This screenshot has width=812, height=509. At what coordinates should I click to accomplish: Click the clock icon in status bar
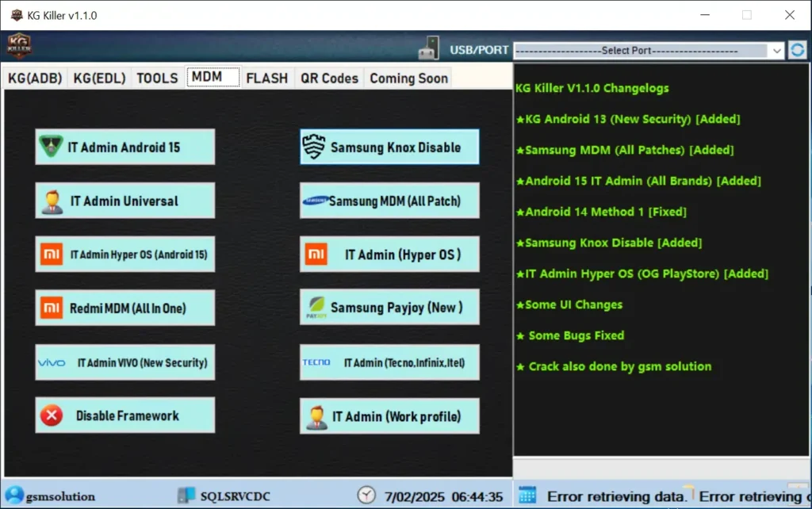point(366,495)
